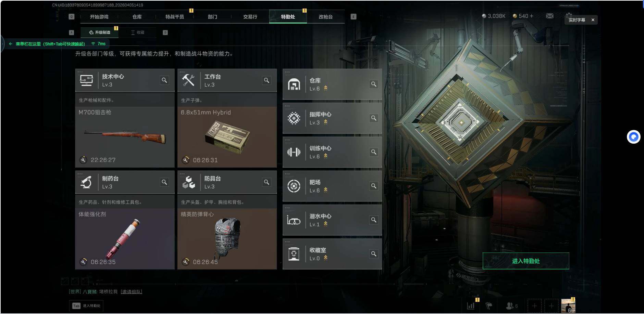Image resolution: width=644 pixels, height=314 pixels.
Task: Click the 进入特勤处 button
Action: pos(526,261)
